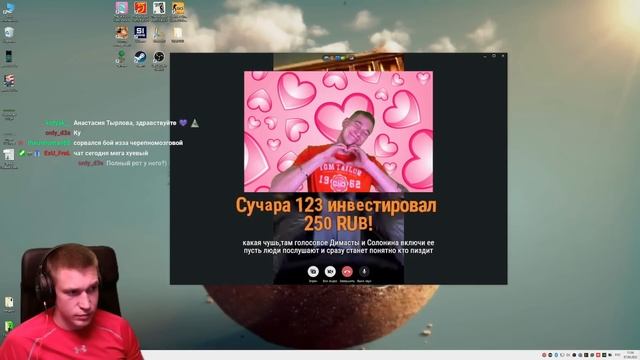End the call with the red hang-up button
The image size is (640, 360).
click(x=347, y=271)
